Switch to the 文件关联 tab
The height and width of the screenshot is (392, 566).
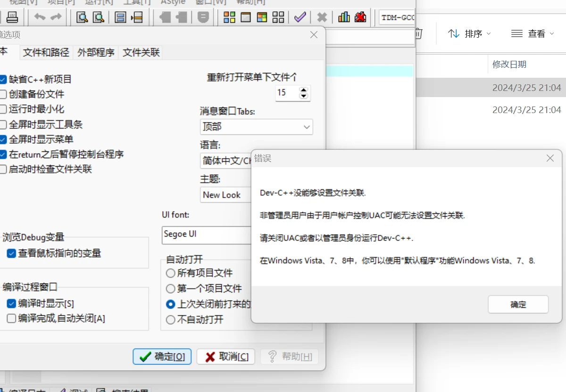click(141, 52)
